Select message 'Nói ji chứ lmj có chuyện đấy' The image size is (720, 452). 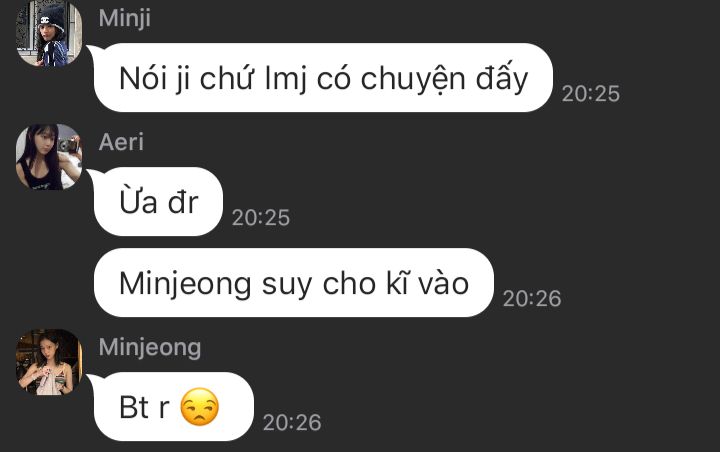pyautogui.click(x=323, y=78)
